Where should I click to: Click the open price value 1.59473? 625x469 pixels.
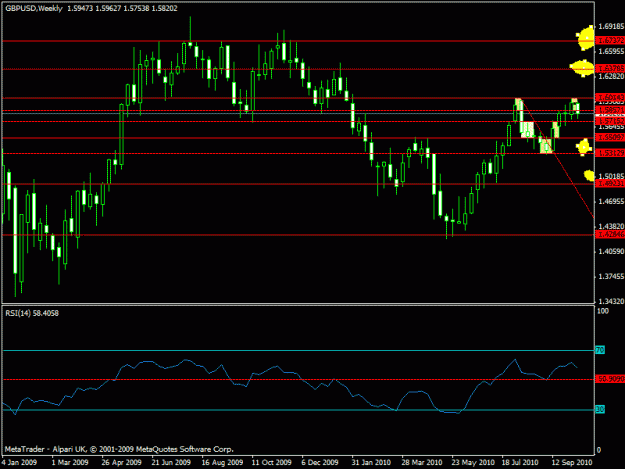coord(80,8)
